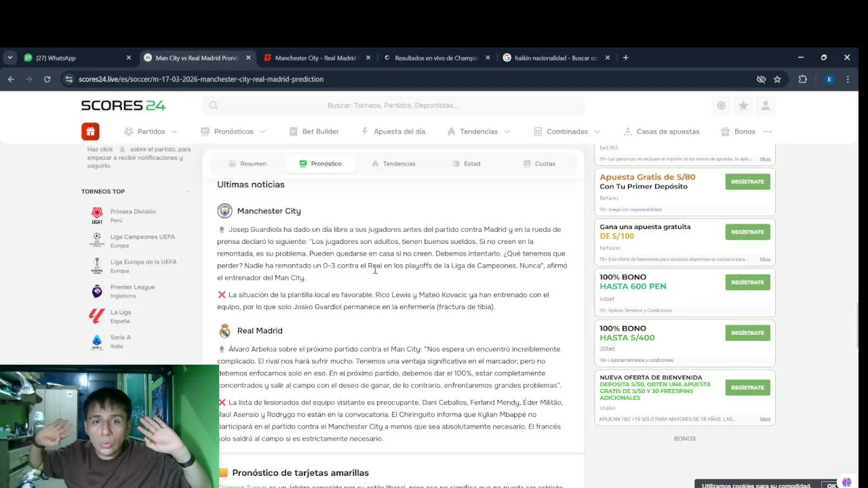The height and width of the screenshot is (488, 868).
Task: Accept cookies with OK button
Action: pos(831,485)
